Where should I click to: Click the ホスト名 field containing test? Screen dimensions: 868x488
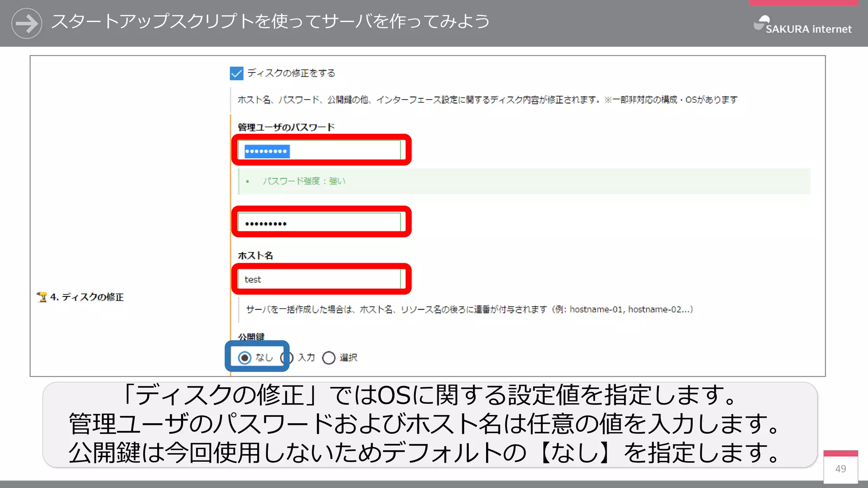coord(319,279)
